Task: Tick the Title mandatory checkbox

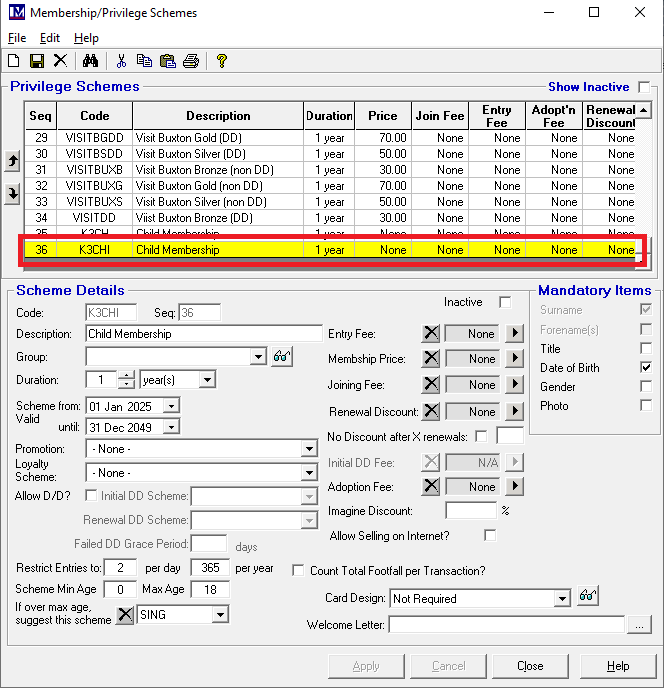Action: coord(646,348)
